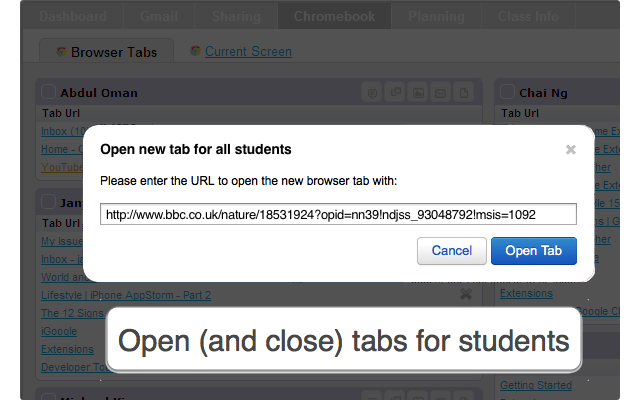Click the Cancel button
Screen dimensions: 640x400
(452, 251)
